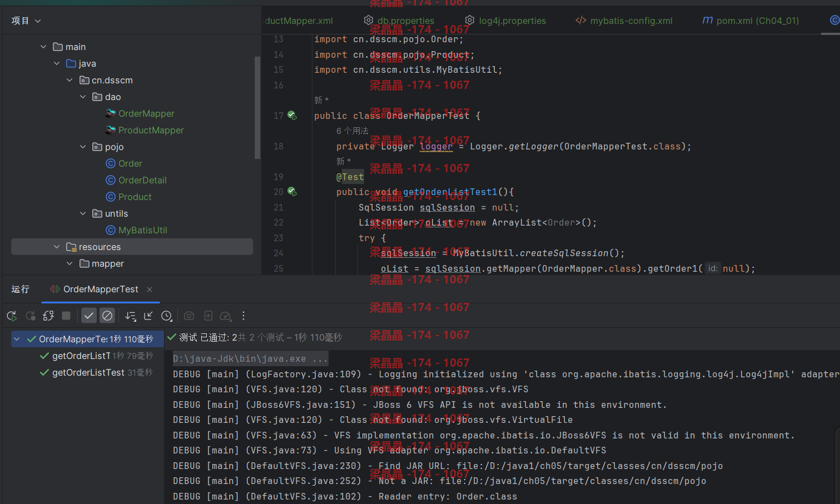
Task: Click the 运行 tool window label
Action: (x=20, y=289)
